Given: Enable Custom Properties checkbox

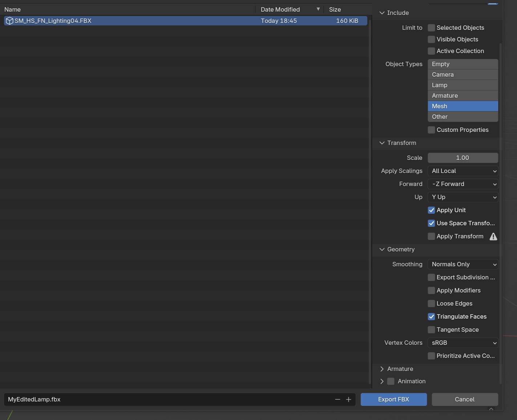Looking at the screenshot, I should click(x=431, y=130).
